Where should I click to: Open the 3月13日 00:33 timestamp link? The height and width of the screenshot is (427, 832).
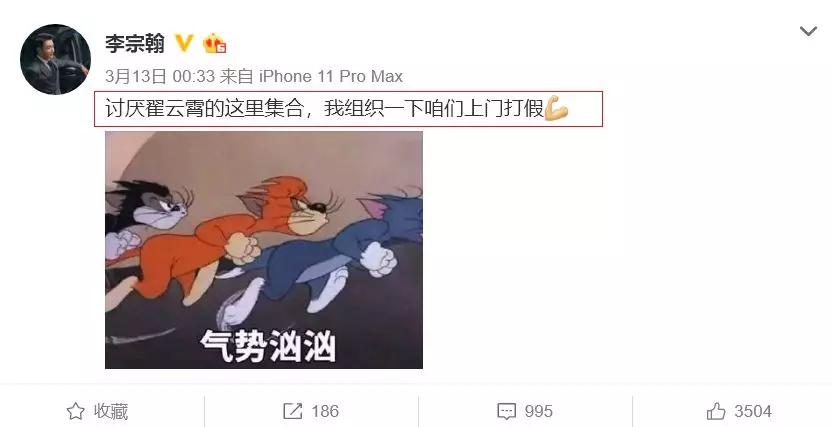coord(160,76)
